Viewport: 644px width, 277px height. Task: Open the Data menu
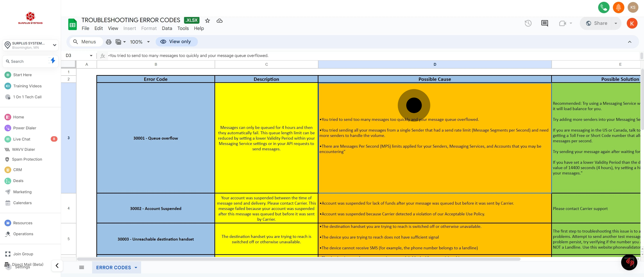point(167,28)
